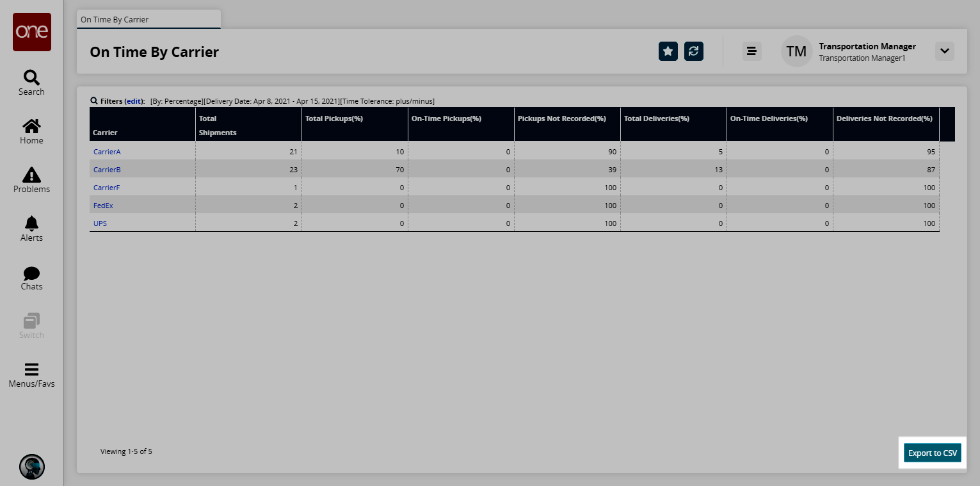Open the CarrierA link

pyautogui.click(x=107, y=152)
